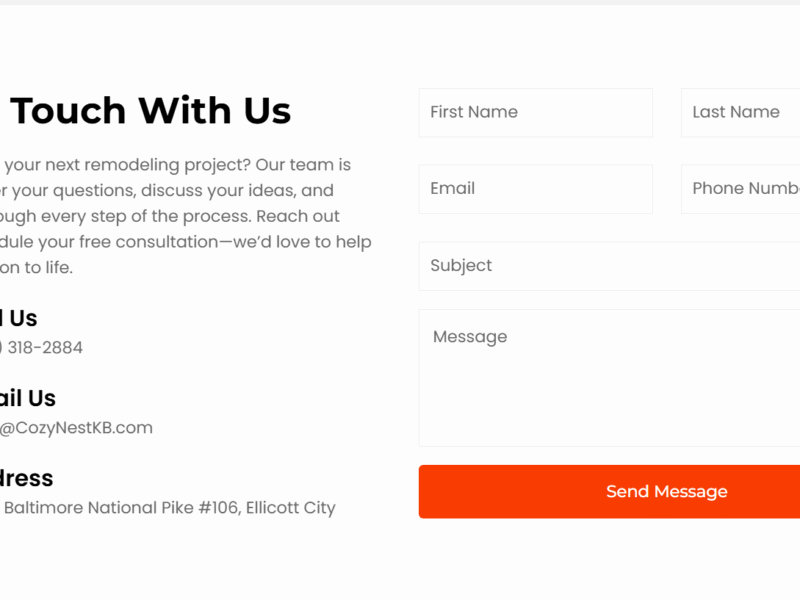Viewport: 800px width, 600px height.
Task: Focus the Subject text field
Action: (x=609, y=266)
